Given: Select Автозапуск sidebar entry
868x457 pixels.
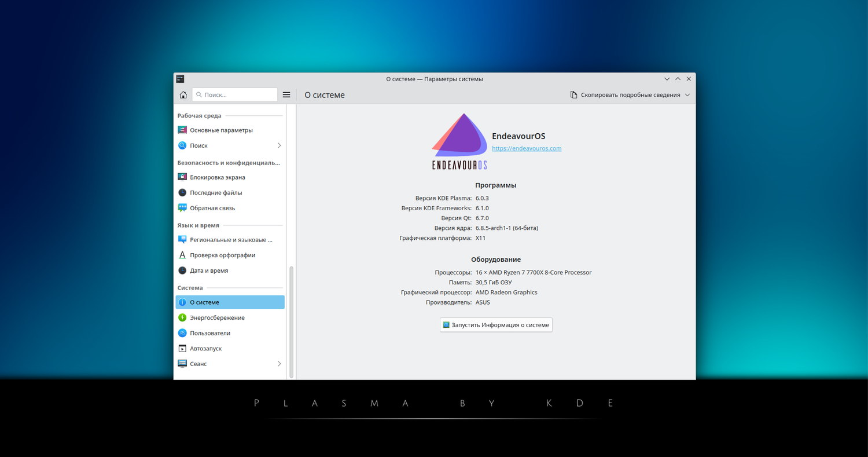Looking at the screenshot, I should 230,349.
